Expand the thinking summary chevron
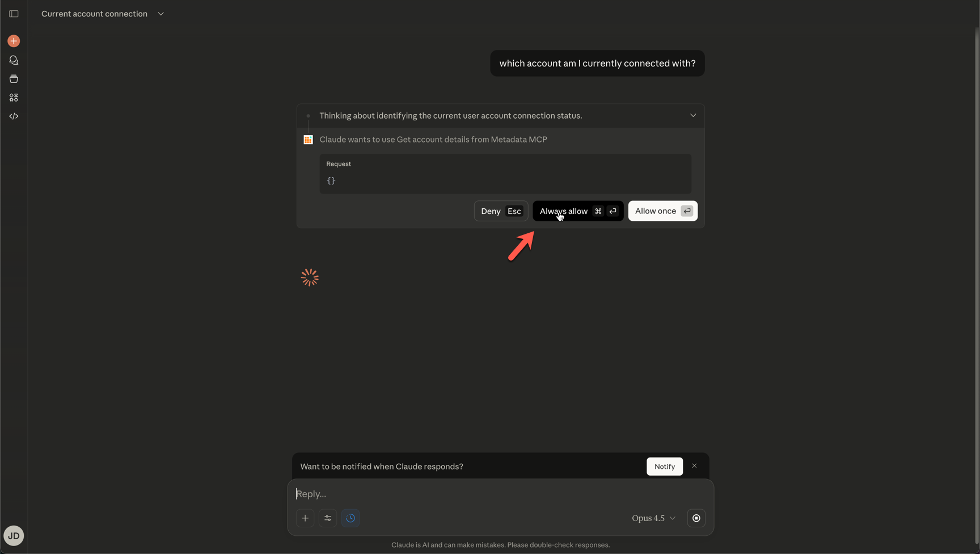980x554 pixels. tap(692, 115)
